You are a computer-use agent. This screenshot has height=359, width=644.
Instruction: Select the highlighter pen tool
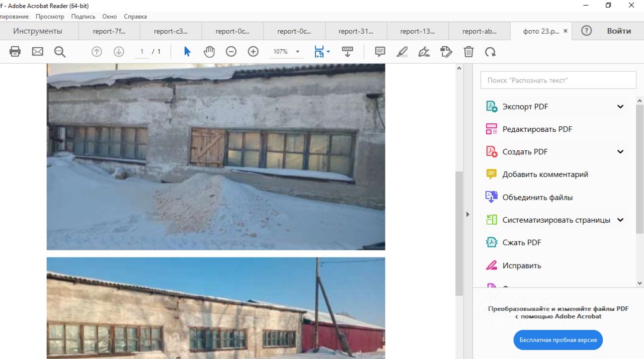tap(402, 51)
